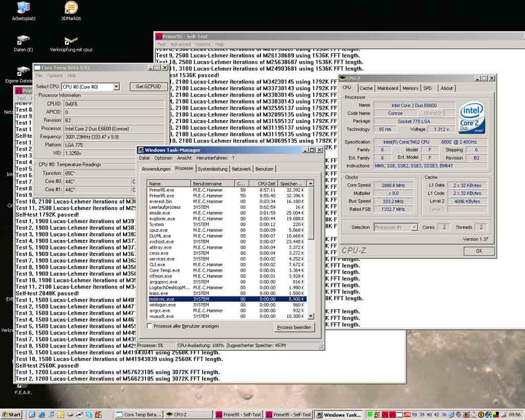This screenshot has height=420, width=525.
Task: Select the msiexec.exe process row
Action: tap(227, 299)
